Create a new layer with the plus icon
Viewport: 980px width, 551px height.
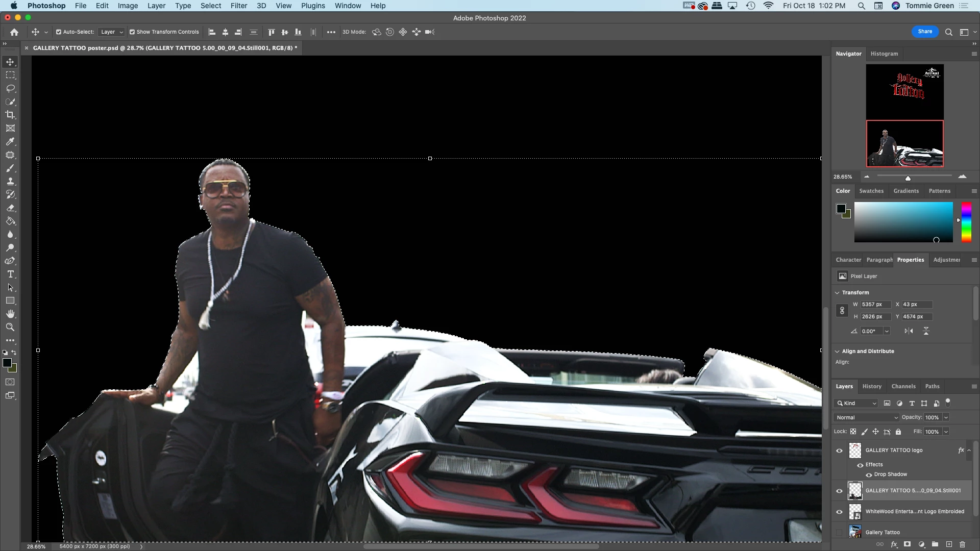(x=949, y=544)
